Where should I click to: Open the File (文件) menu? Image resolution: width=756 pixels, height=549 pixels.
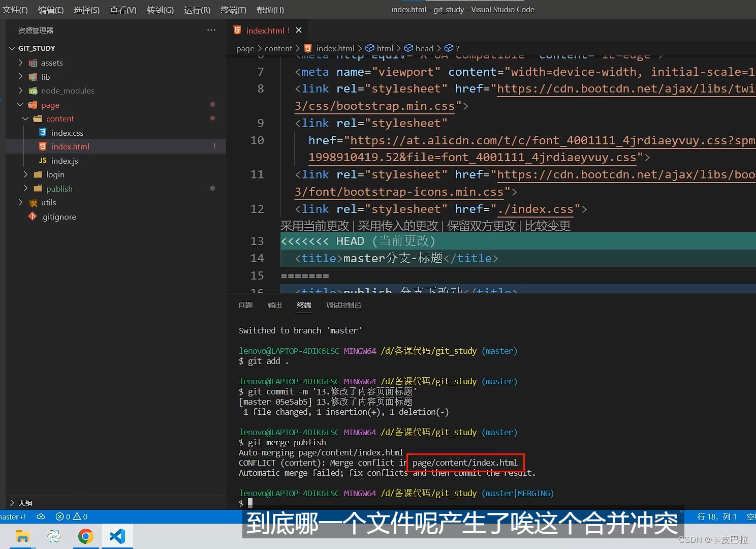[x=15, y=10]
